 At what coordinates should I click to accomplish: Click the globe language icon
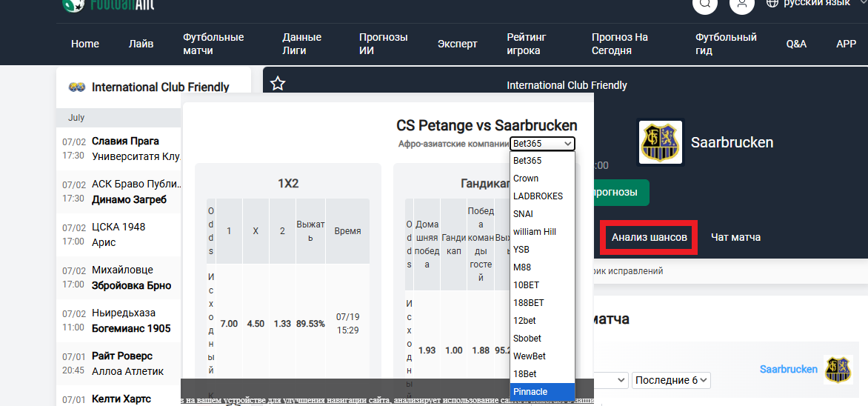coord(772,3)
